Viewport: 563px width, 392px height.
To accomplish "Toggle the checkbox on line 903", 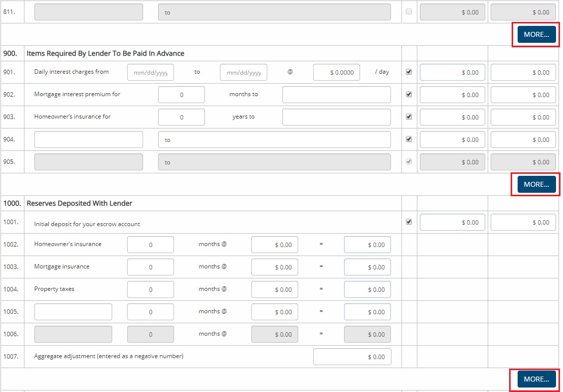I will coord(408,117).
